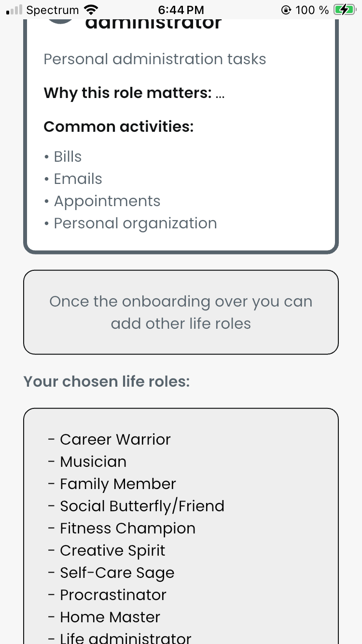
Task: Tap the cellular signal strength icon
Action: (14, 10)
